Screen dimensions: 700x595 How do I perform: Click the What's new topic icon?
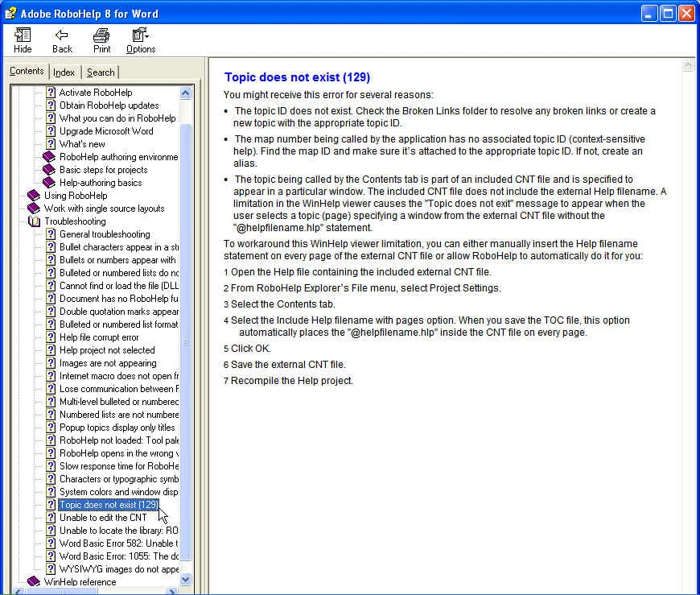coord(51,144)
